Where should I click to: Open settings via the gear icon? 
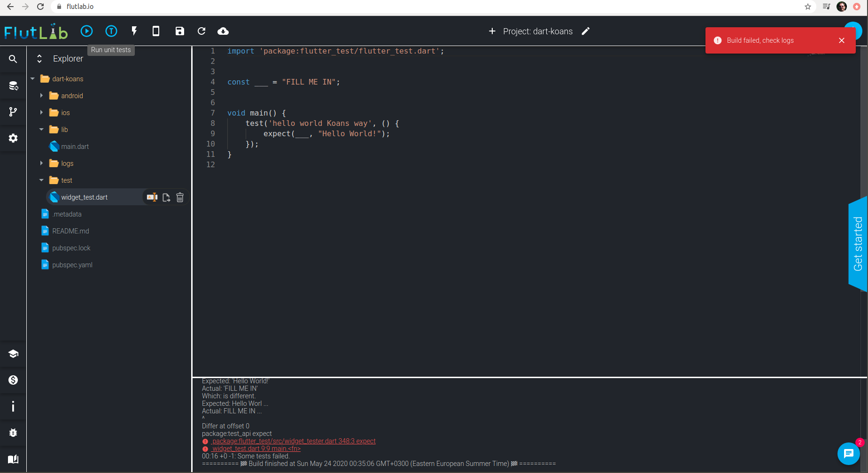pos(13,138)
